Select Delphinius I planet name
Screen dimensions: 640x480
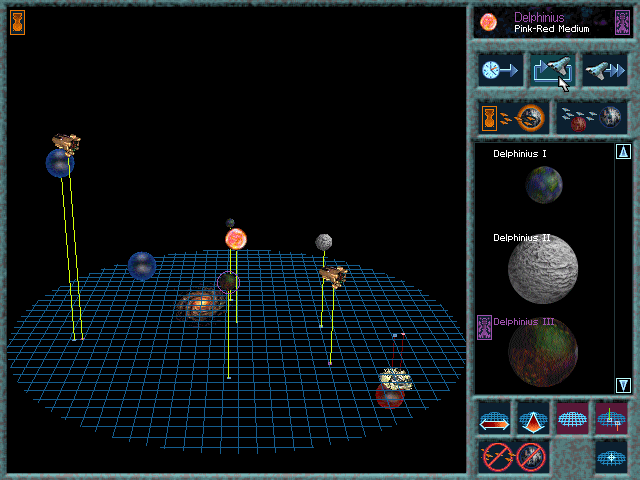pyautogui.click(x=520, y=154)
